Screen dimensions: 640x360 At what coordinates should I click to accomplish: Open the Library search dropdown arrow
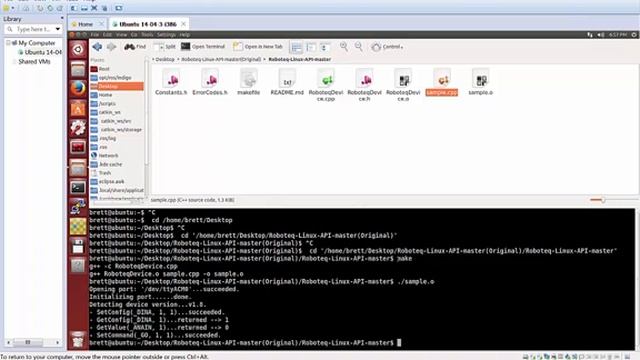(58, 29)
